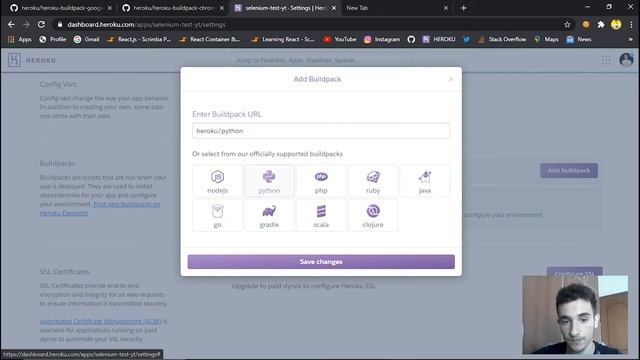Open the Instagram bookmark
This screenshot has width=640, height=360.
coord(382,39)
